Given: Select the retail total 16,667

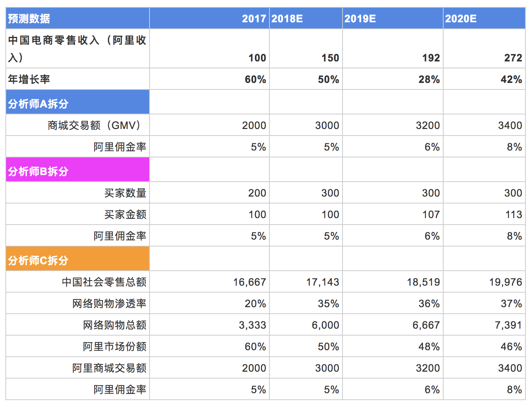Looking at the screenshot, I should (x=249, y=282).
